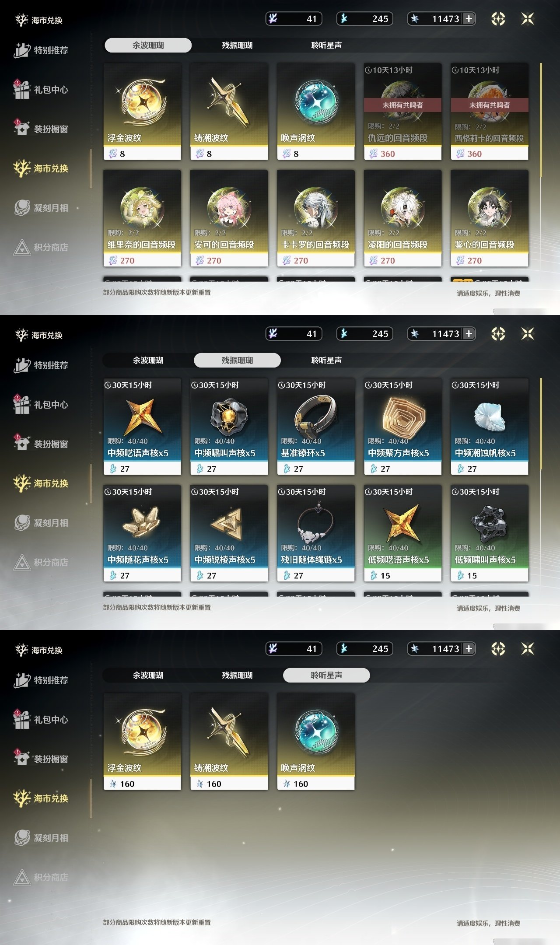Viewport: 560px width, 945px height.
Task: Open the locked 仇远的回音频段 card
Action: pos(402,112)
